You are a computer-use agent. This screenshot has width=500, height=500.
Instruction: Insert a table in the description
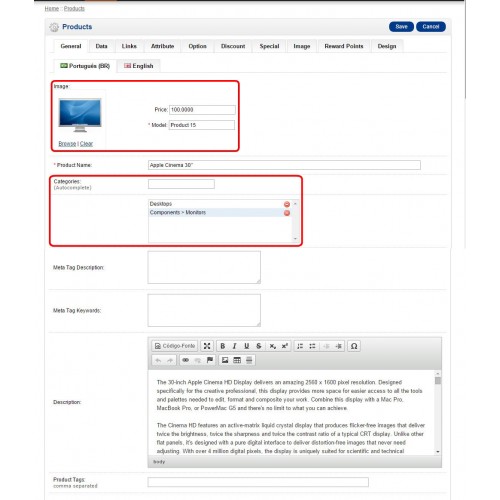tap(237, 360)
